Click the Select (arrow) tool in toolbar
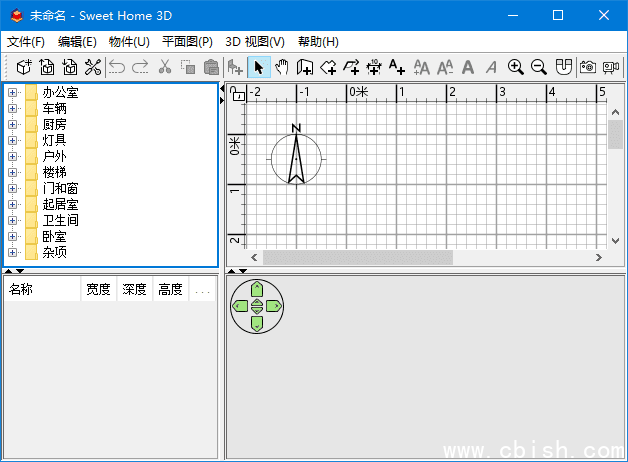 click(x=258, y=67)
